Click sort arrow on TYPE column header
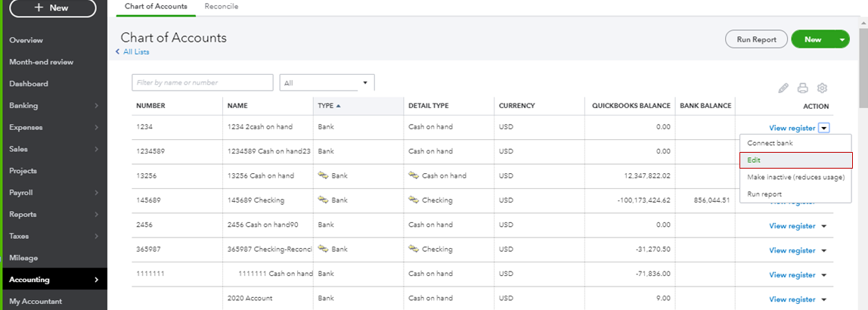The height and width of the screenshot is (310, 868). coord(339,106)
